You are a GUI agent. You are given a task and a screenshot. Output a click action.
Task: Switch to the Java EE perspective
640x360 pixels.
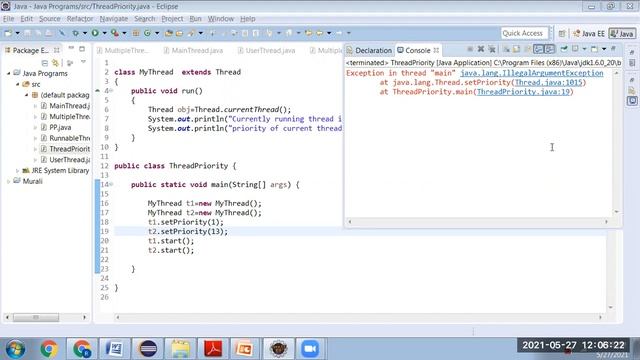tap(589, 34)
